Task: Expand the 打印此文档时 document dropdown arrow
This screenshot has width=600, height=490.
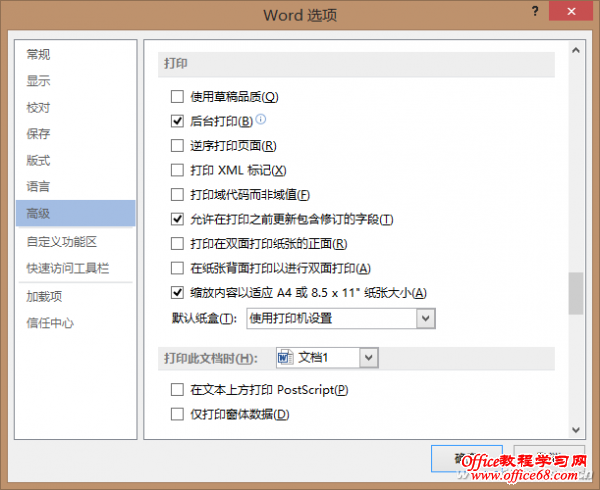Action: click(368, 358)
